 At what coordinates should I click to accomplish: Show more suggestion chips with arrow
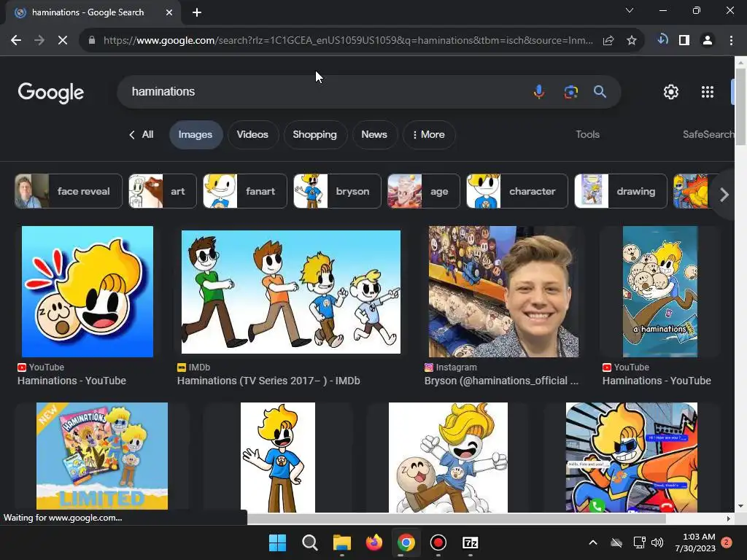[724, 194]
